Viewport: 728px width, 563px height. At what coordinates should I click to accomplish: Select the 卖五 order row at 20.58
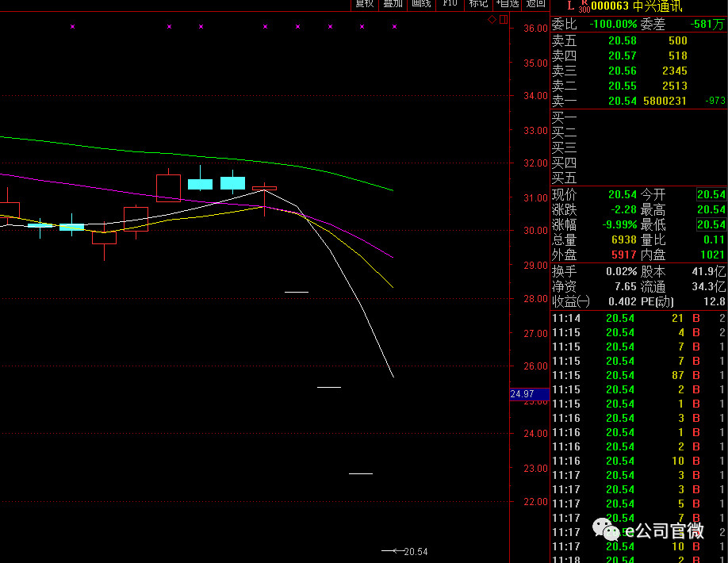tap(638, 40)
